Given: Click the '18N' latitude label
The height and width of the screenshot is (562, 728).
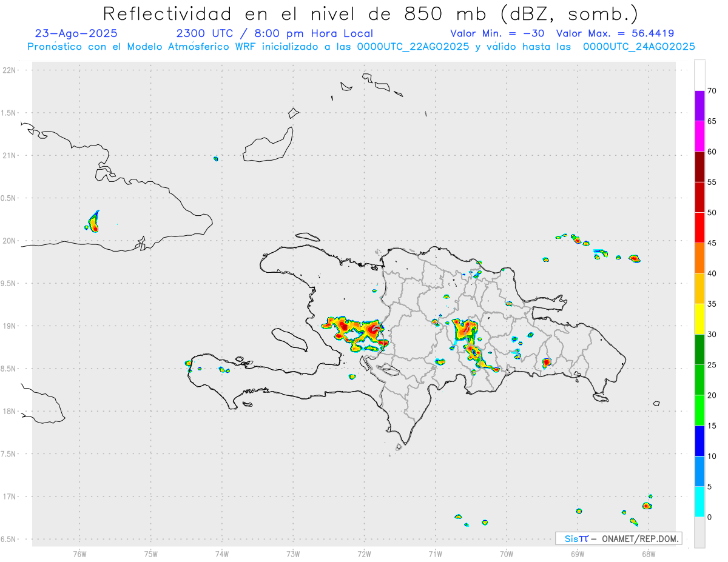Looking at the screenshot, I should coord(10,412).
